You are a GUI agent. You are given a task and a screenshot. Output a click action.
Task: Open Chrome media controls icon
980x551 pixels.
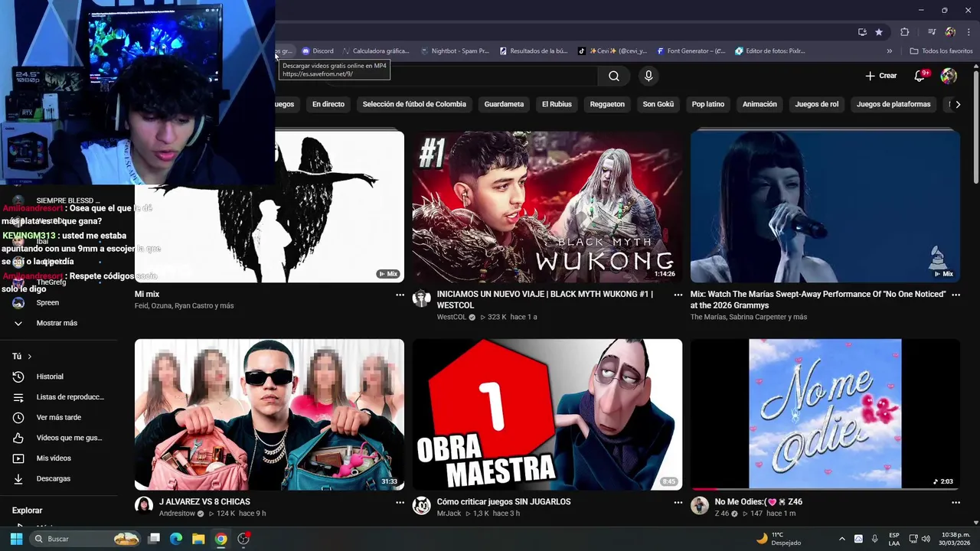(x=932, y=32)
